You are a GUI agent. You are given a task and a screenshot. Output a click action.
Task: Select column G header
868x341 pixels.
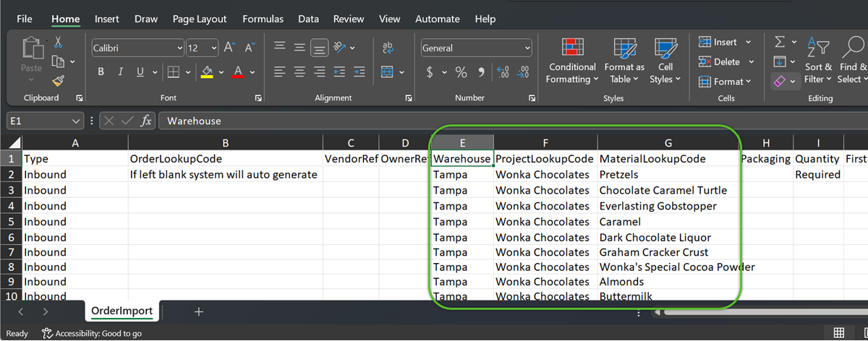(668, 142)
